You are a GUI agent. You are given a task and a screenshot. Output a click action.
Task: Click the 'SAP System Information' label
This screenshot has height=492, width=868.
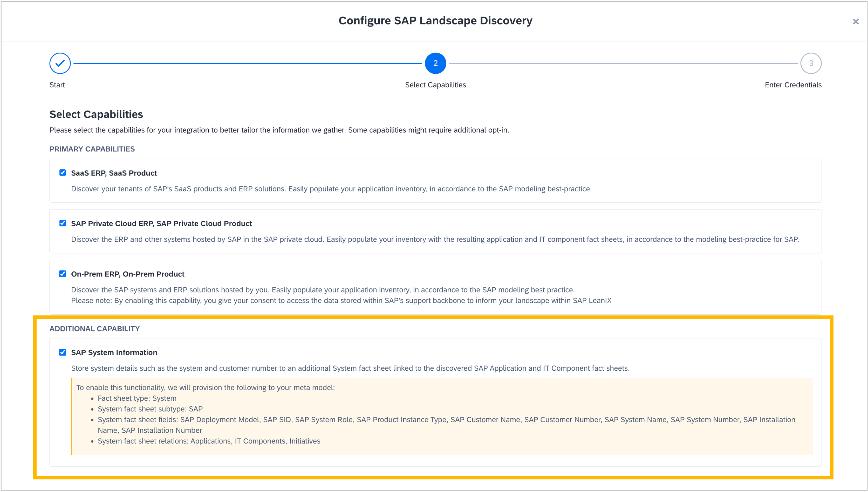coord(114,352)
